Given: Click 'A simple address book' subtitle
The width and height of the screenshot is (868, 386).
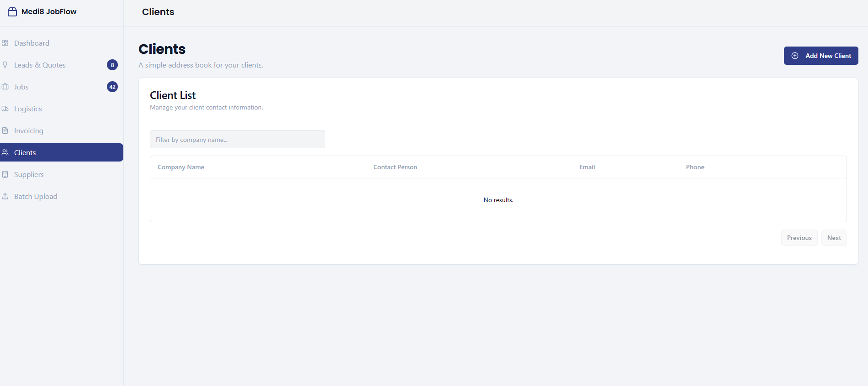Looking at the screenshot, I should pyautogui.click(x=201, y=65).
